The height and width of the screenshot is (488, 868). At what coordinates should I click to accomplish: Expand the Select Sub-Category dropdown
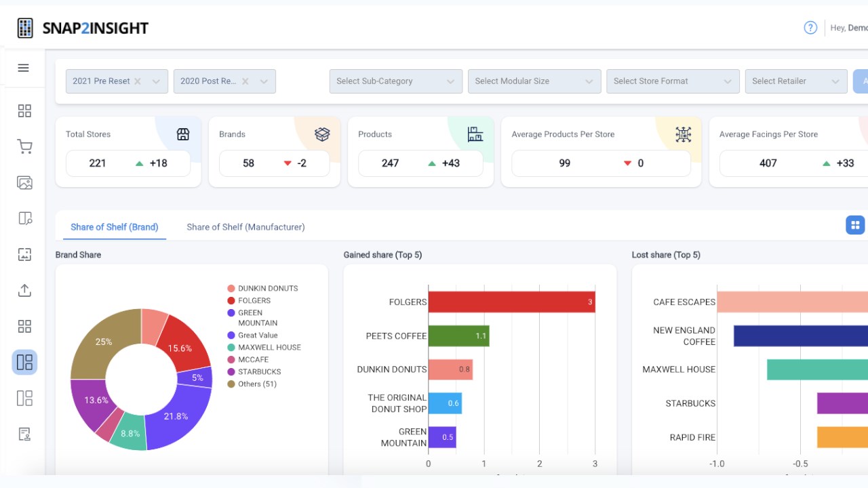pyautogui.click(x=396, y=81)
